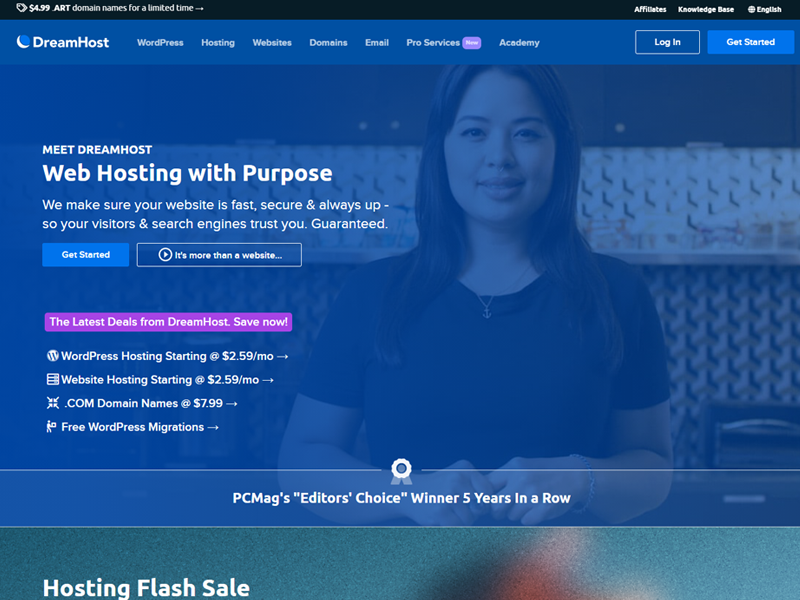The height and width of the screenshot is (600, 800).
Task: Click the DreamHost moon logo icon
Action: click(23, 42)
